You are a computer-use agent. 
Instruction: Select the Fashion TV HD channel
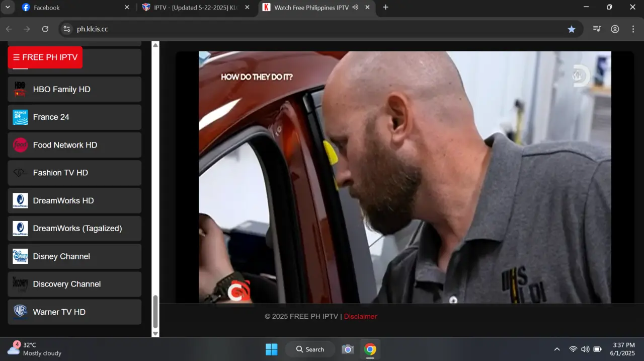tap(74, 173)
